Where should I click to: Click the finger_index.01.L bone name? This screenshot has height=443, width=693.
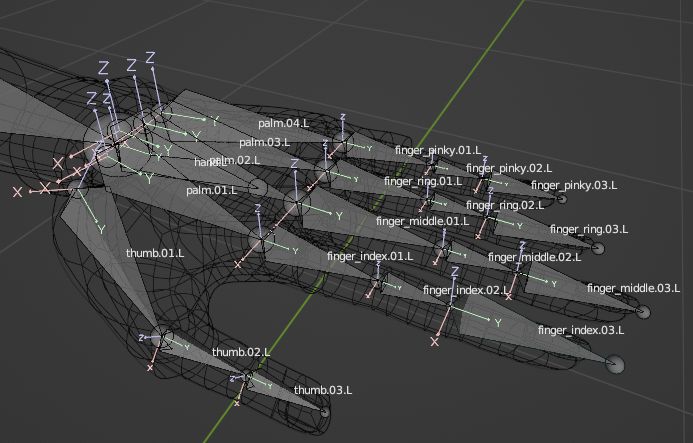(x=370, y=256)
